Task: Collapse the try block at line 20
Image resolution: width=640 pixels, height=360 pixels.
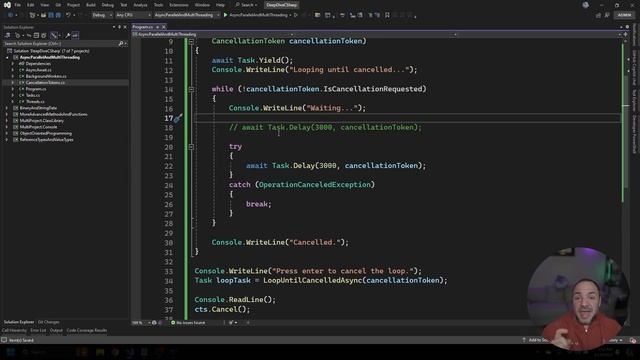Action: (191, 147)
